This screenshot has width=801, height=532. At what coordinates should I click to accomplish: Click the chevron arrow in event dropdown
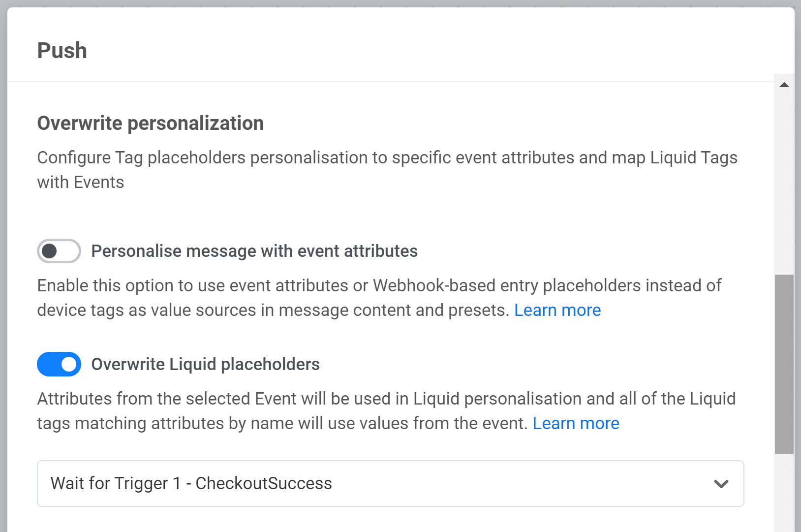(x=721, y=484)
